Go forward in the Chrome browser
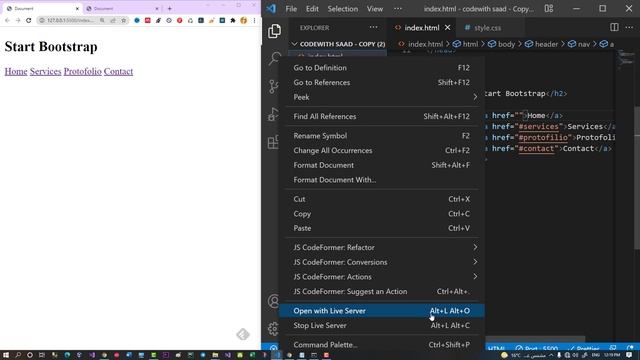Image resolution: width=640 pixels, height=360 pixels. pyautogui.click(x=18, y=20)
